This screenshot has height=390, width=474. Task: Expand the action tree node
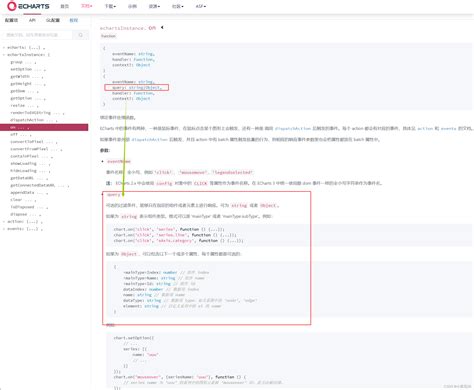pos(4,221)
